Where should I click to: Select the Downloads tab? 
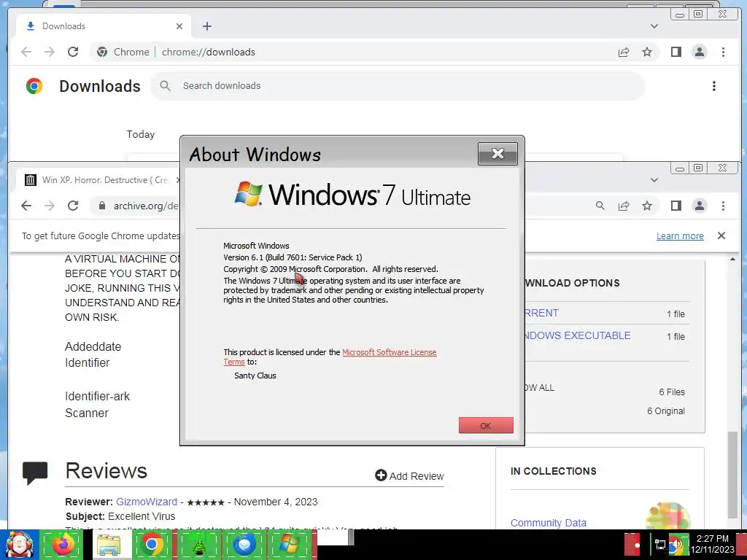[x=104, y=26]
